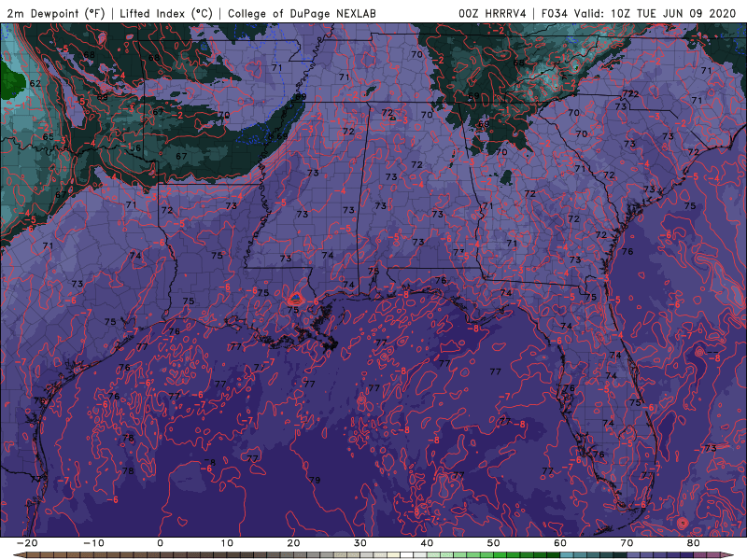Click the red closed contour bullseye over Louisiana
This screenshot has height=560, width=747.
point(296,299)
